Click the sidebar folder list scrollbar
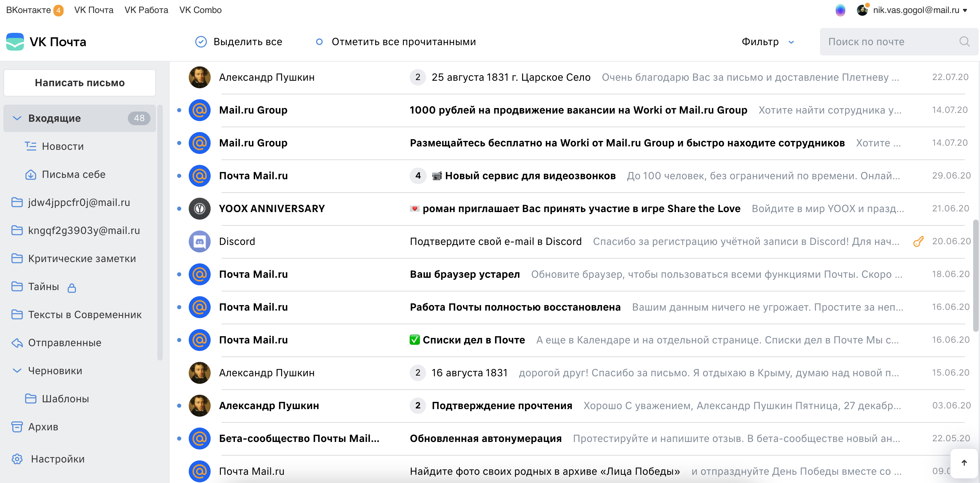 [x=160, y=232]
